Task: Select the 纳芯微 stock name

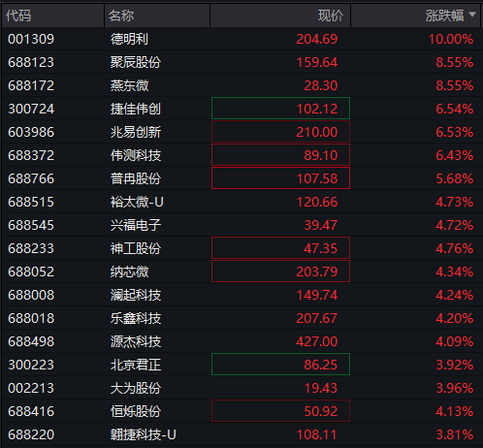Action: (129, 272)
